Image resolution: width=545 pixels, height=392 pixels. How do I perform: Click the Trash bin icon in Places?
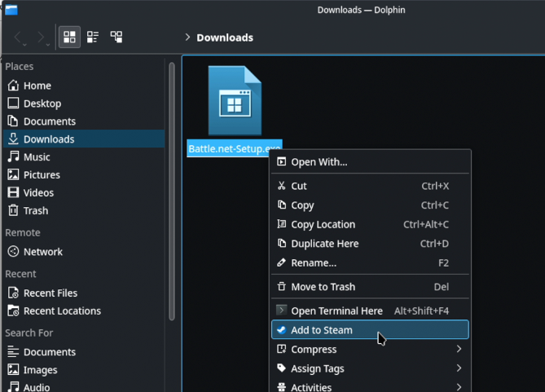pyautogui.click(x=13, y=210)
